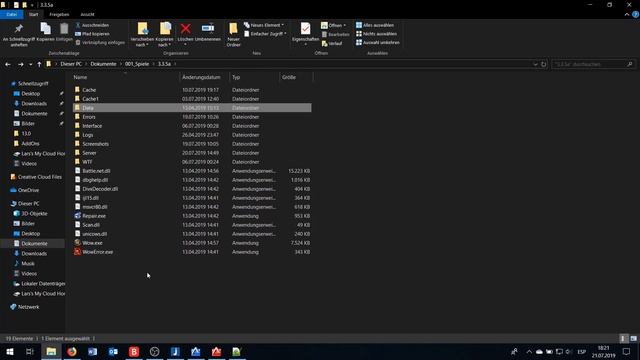
Task: Open recent locations dropdown arrow
Action: point(31,64)
